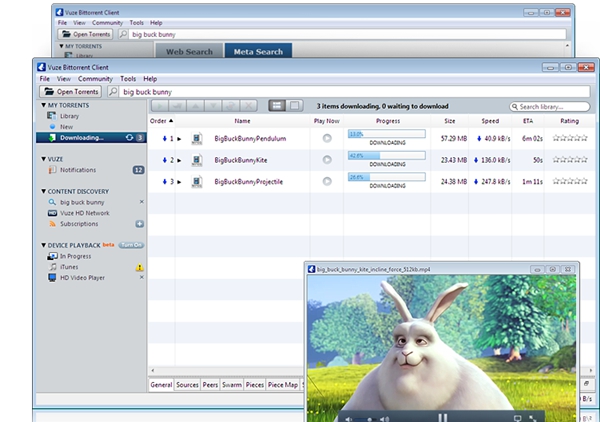Click the iTunes warning icon

click(x=140, y=267)
